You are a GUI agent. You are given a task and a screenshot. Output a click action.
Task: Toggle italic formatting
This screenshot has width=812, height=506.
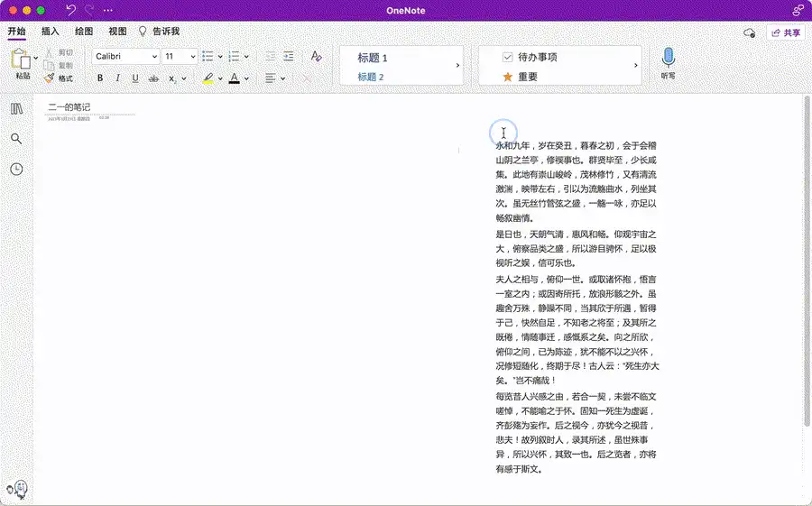tap(117, 78)
